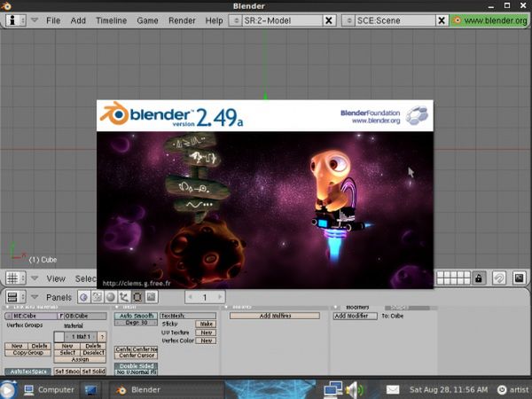The image size is (532, 399).
Task: Click the Add Multires button
Action: (275, 316)
